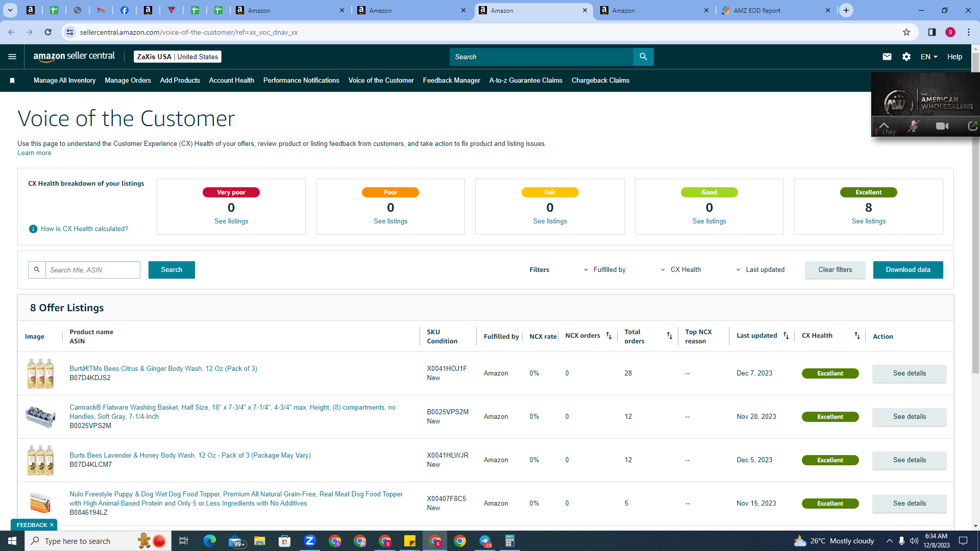The width and height of the screenshot is (980, 551).
Task: Open the Learn more link
Action: tap(34, 153)
